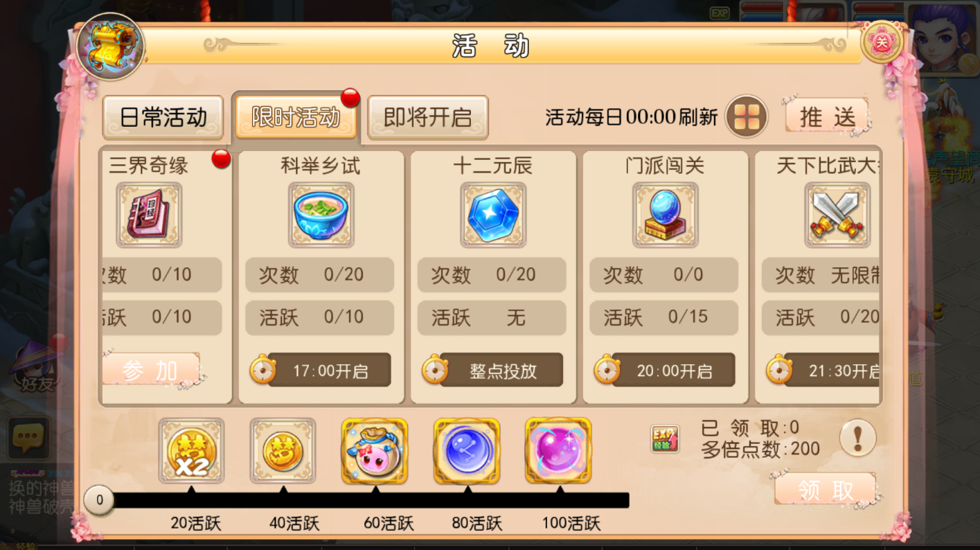Screen dimensions: 980x550
Task: Select the 限时活动 tab
Action: pos(296,117)
